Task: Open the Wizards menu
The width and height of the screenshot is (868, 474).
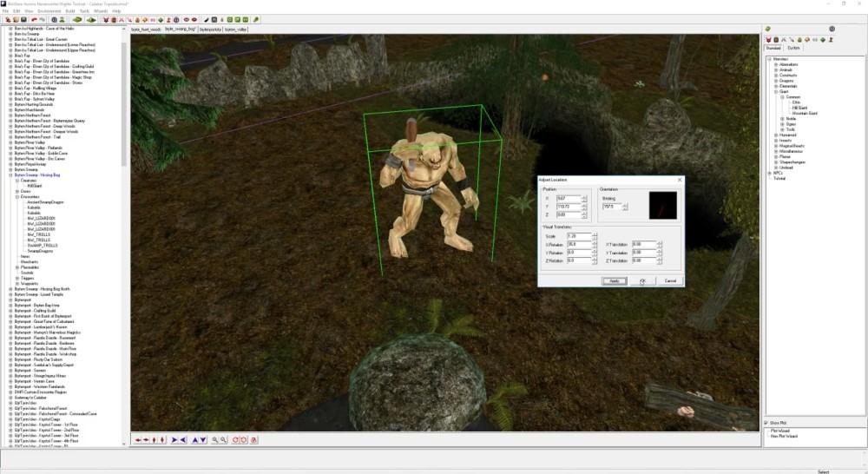Action: coord(101,11)
